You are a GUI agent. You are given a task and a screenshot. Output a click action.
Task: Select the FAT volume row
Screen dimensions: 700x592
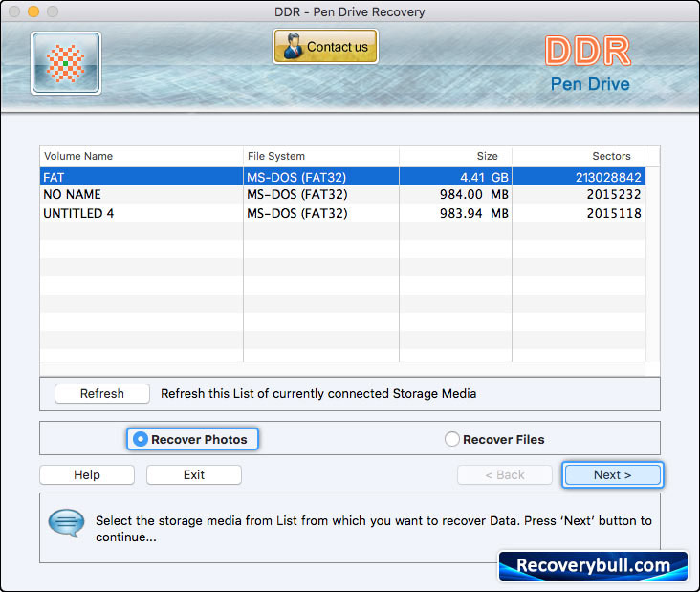tap(342, 177)
